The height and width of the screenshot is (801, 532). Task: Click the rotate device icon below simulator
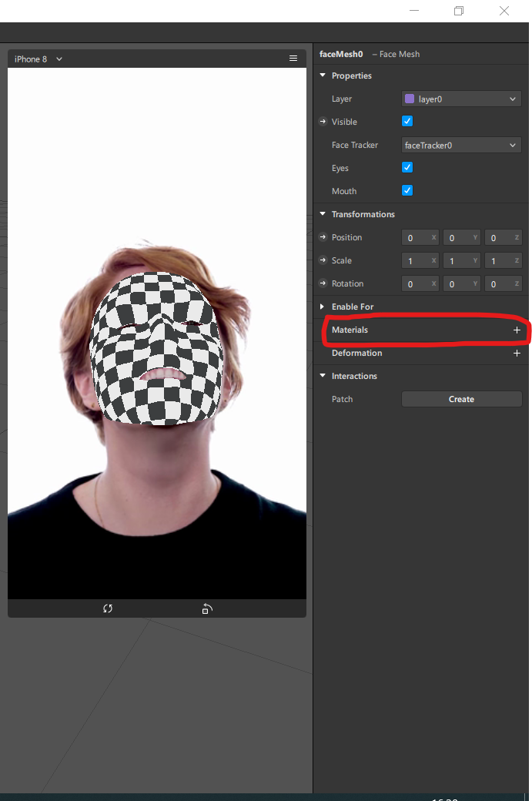point(207,608)
